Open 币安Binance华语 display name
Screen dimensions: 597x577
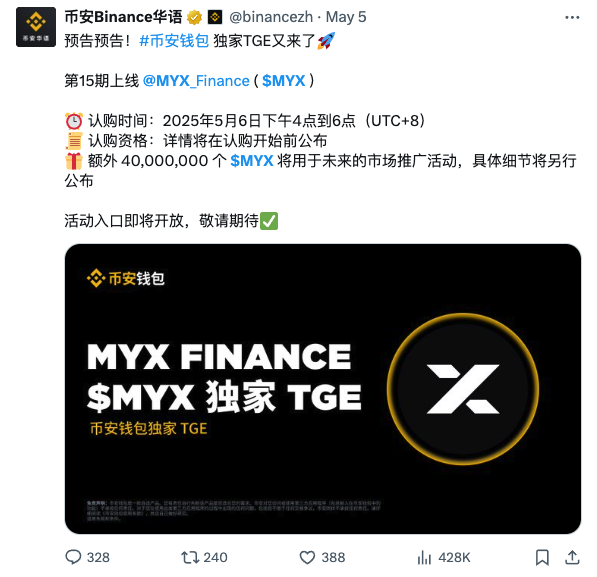tap(123, 17)
